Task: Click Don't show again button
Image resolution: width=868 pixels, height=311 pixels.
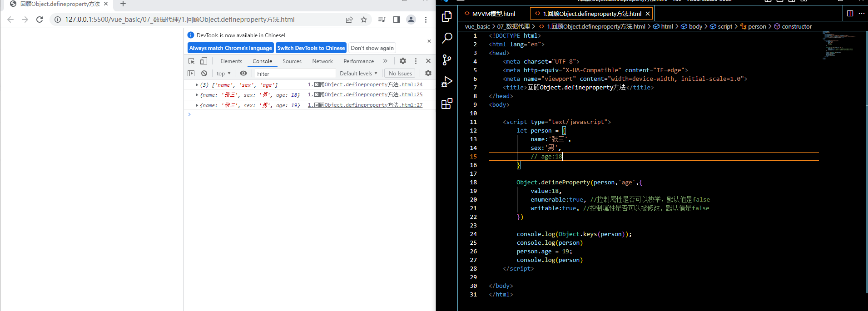Action: pos(372,48)
